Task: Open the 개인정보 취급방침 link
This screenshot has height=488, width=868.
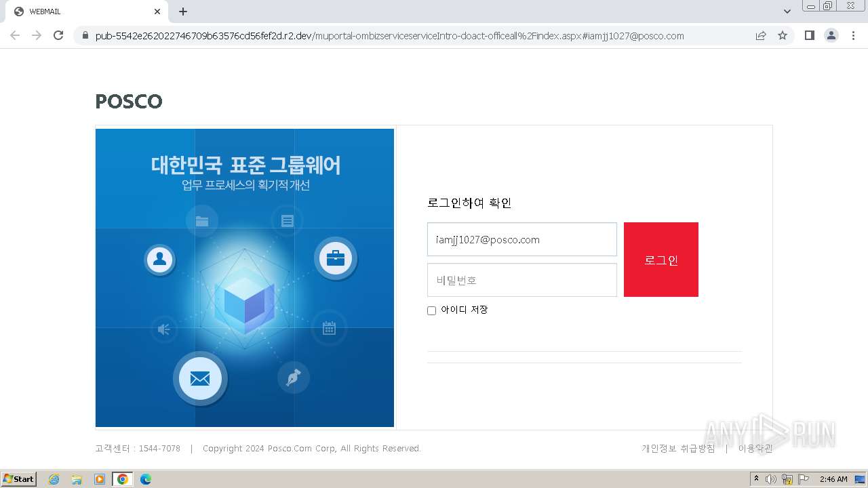Action: coord(678,449)
